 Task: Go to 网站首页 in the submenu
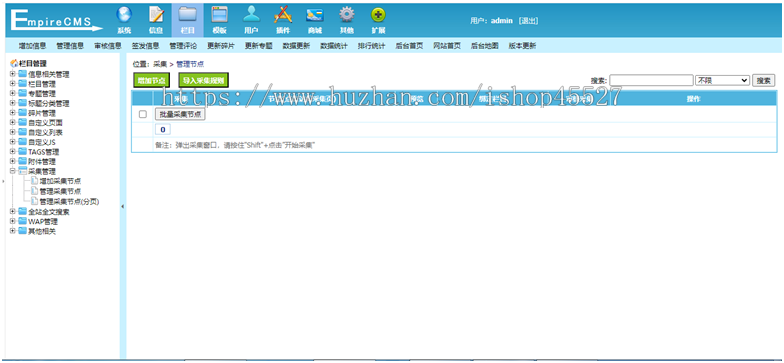[447, 46]
